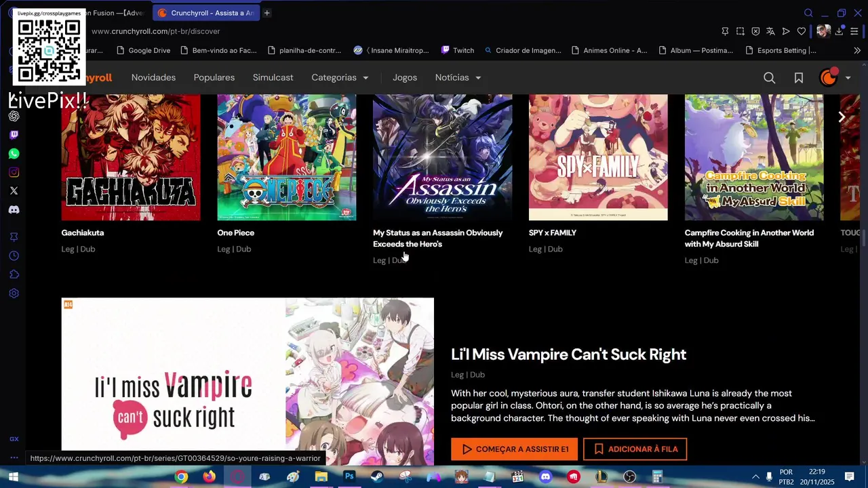
Task: Open history clock icon in the sidebar
Action: pyautogui.click(x=14, y=256)
